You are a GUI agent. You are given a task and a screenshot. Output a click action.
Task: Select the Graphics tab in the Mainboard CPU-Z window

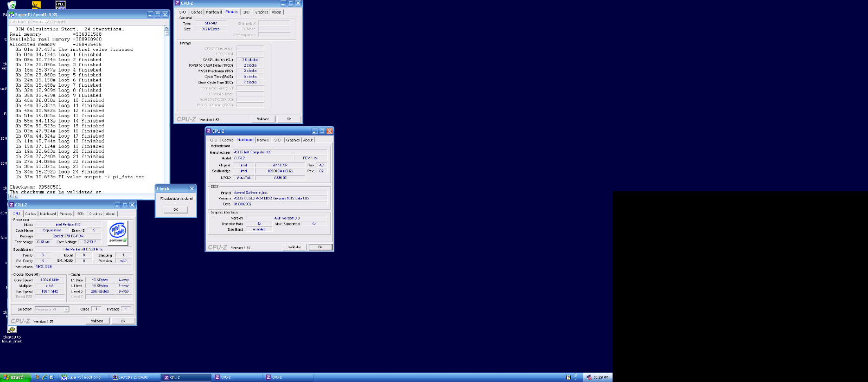tap(293, 140)
